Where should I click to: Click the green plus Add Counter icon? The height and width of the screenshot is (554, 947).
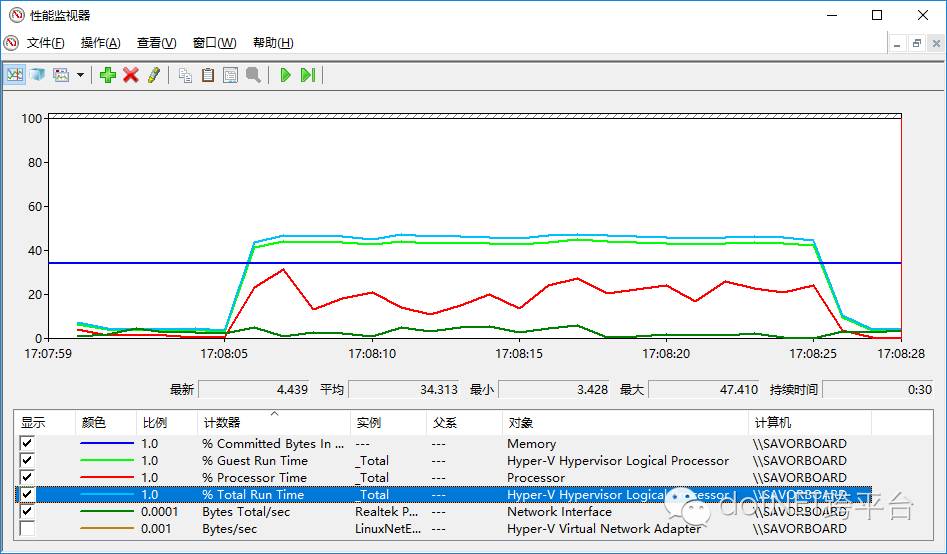[108, 75]
